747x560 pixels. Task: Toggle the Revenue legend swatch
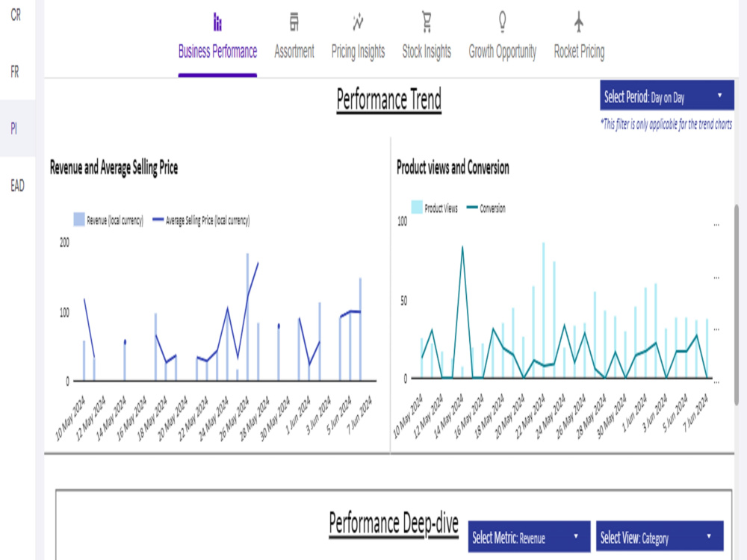79,220
